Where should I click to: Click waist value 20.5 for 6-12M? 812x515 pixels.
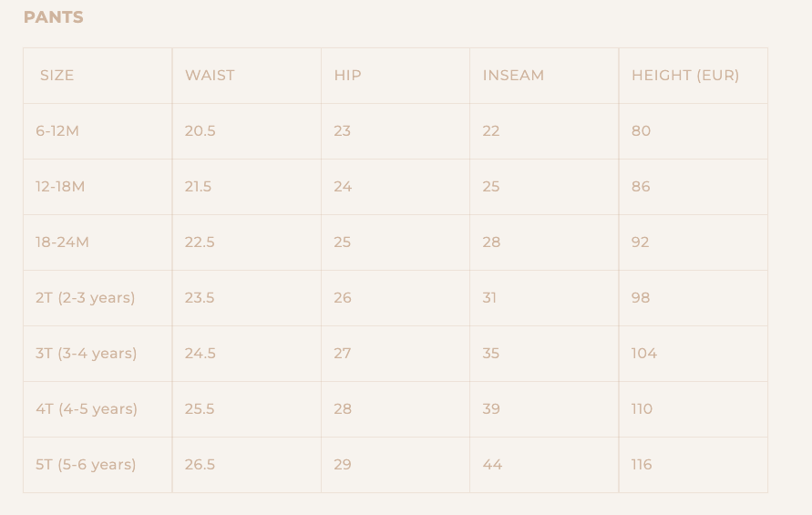(x=200, y=131)
